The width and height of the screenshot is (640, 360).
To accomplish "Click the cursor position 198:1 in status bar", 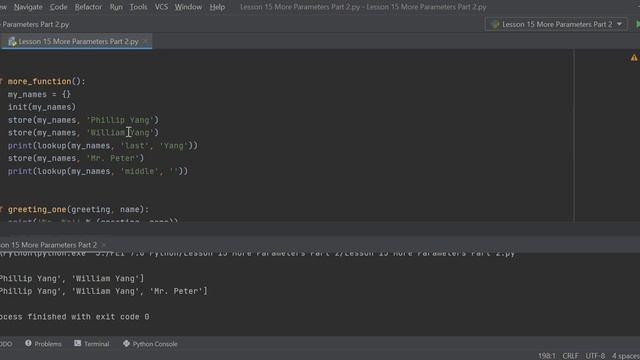I will pyautogui.click(x=547, y=356).
